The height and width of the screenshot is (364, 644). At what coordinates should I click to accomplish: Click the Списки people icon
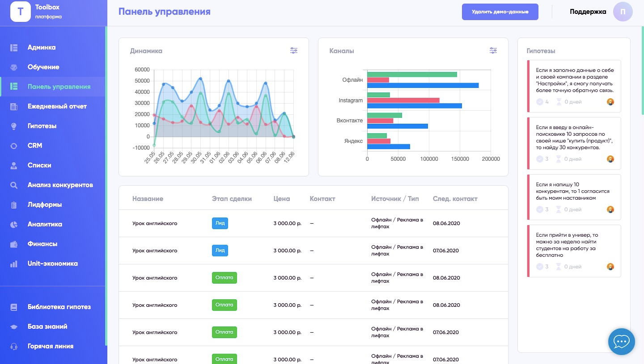click(x=14, y=165)
